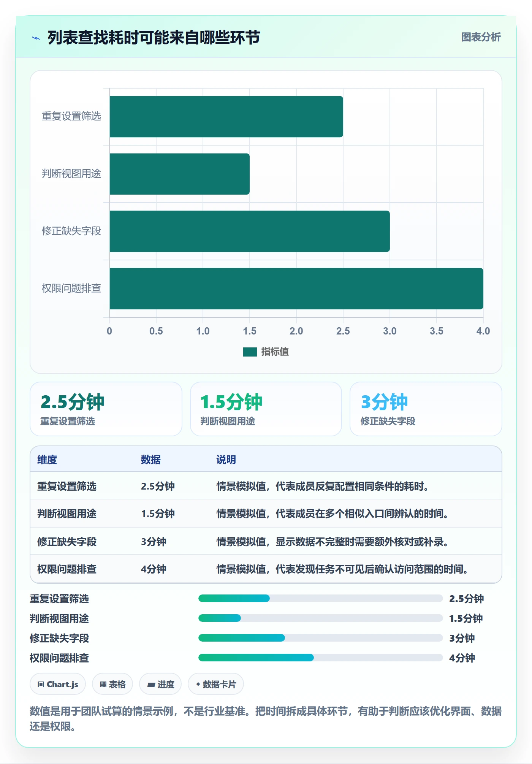532x764 pixels.
Task: Select the description mentioning 额外核对或补录
Action: pos(332,542)
